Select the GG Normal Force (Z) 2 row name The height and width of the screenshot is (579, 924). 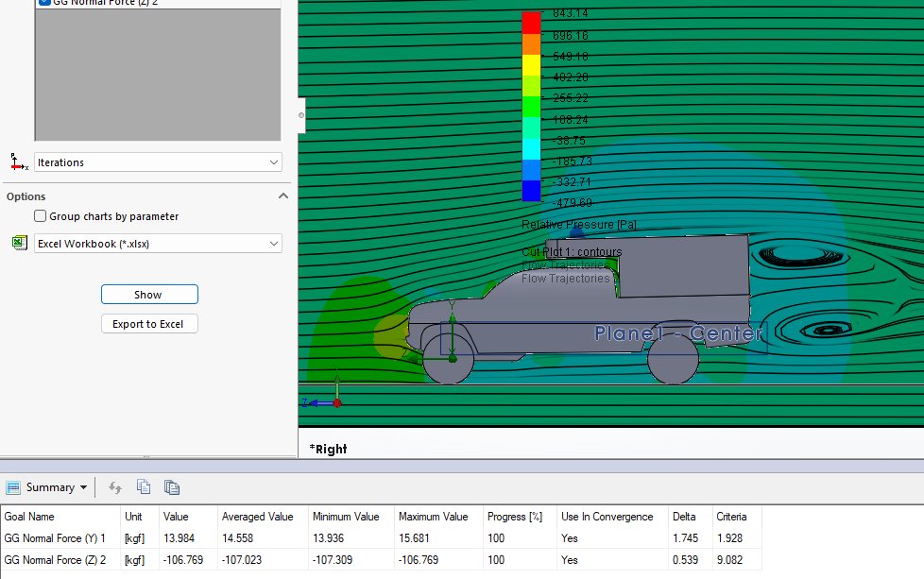(x=55, y=560)
